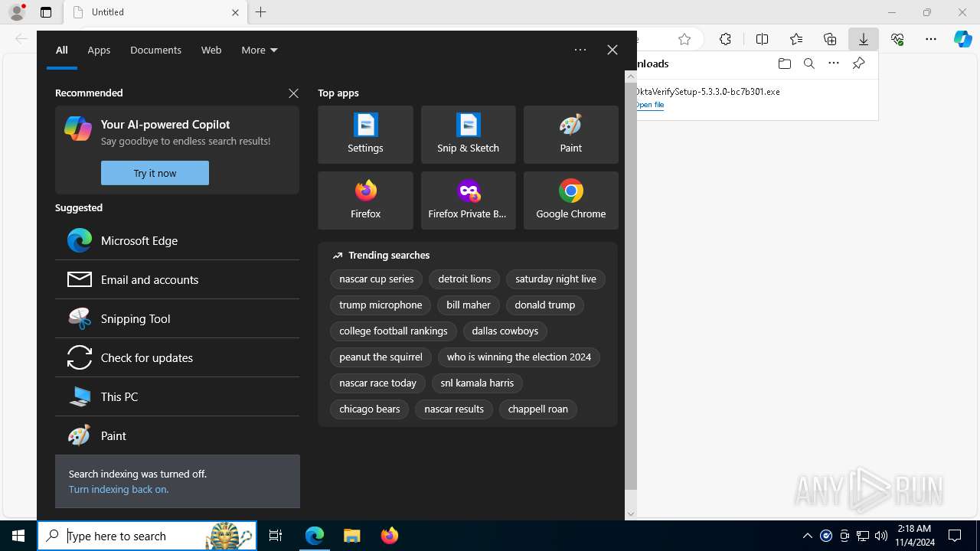The height and width of the screenshot is (551, 980).
Task: Close the Untitled tab
Action: click(x=235, y=12)
